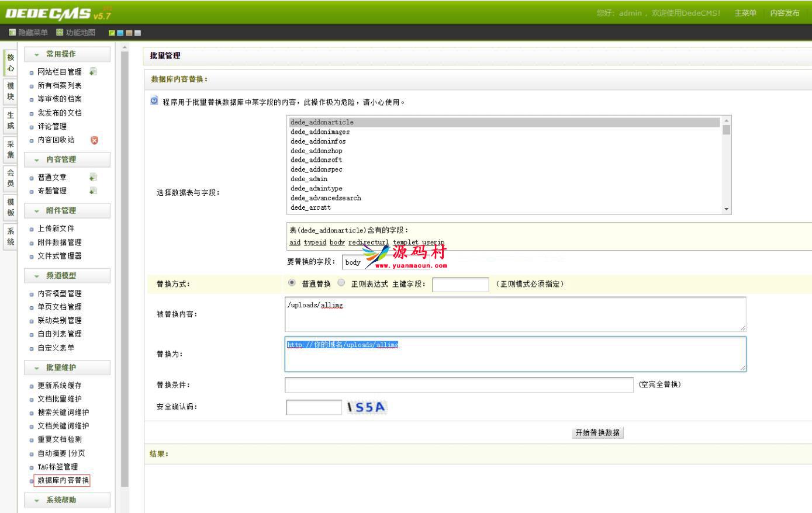The width and height of the screenshot is (812, 513).
Task: Click the 开始替换数据 button
Action: pos(597,432)
